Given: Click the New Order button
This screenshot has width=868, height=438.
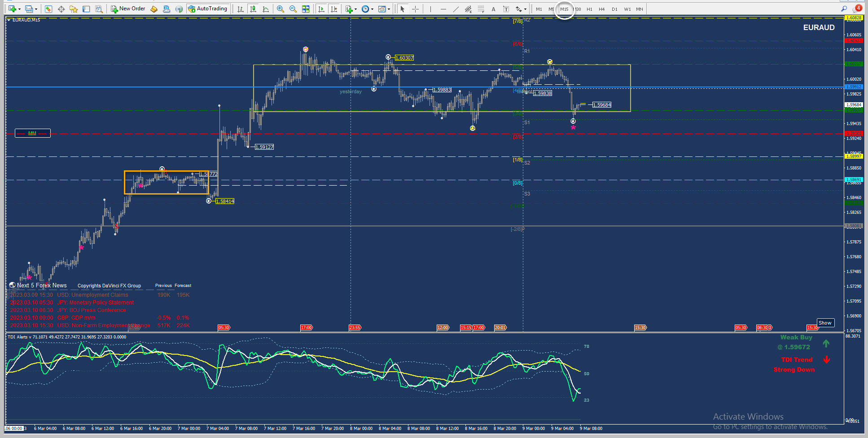Looking at the screenshot, I should click(128, 9).
